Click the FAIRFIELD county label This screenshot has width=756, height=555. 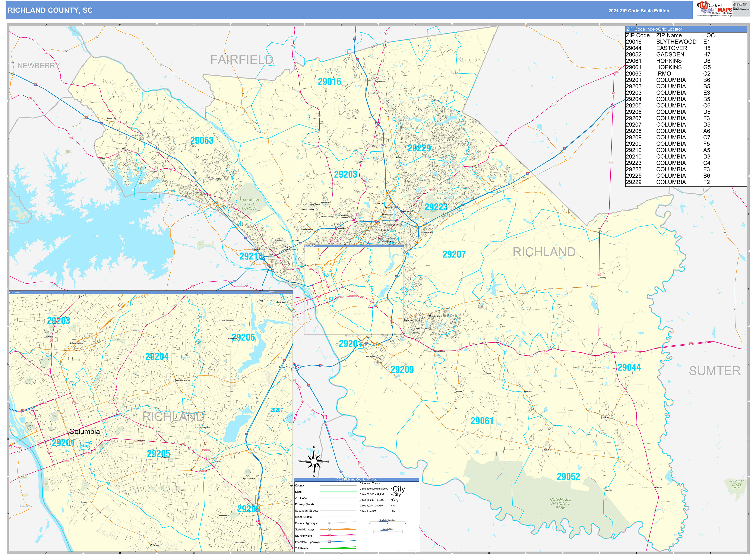tap(242, 60)
